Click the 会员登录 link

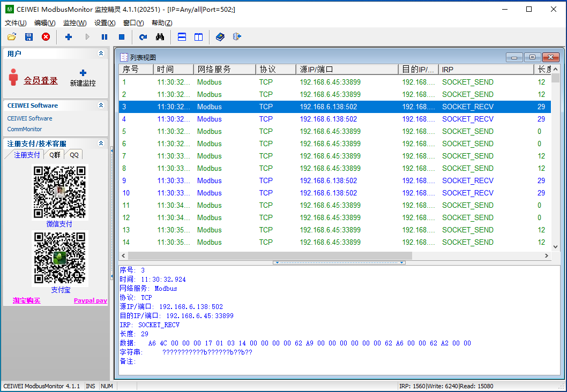click(41, 80)
